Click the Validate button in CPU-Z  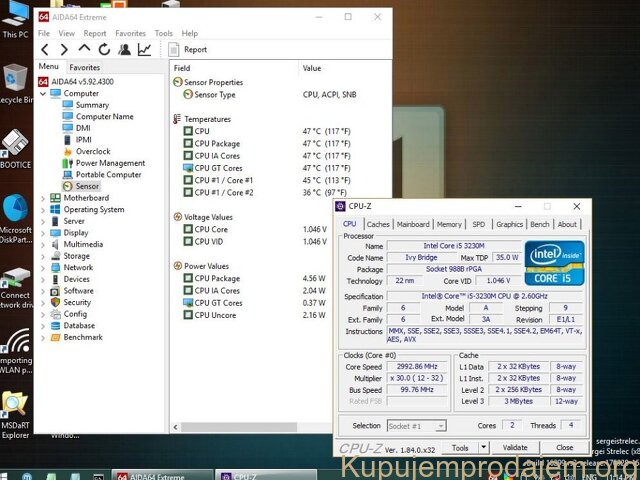click(515, 448)
